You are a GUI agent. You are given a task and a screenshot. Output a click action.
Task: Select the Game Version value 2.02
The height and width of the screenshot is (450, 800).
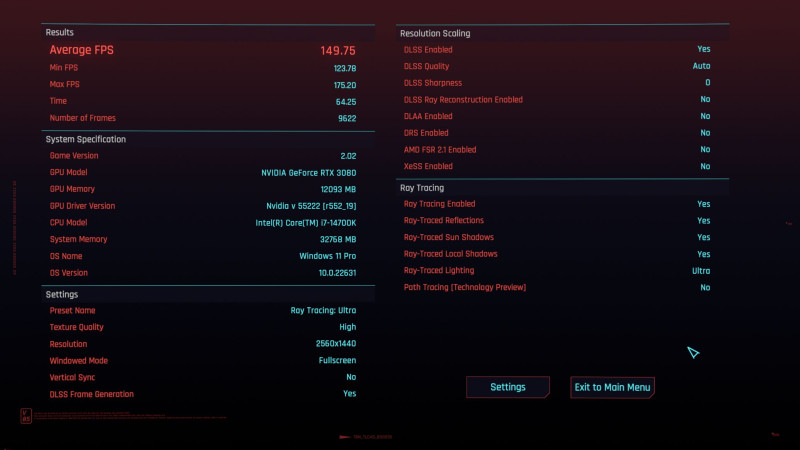pos(348,156)
